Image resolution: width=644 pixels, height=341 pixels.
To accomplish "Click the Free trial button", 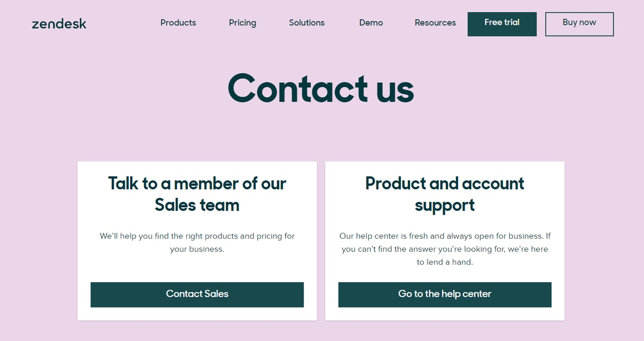I will [502, 24].
